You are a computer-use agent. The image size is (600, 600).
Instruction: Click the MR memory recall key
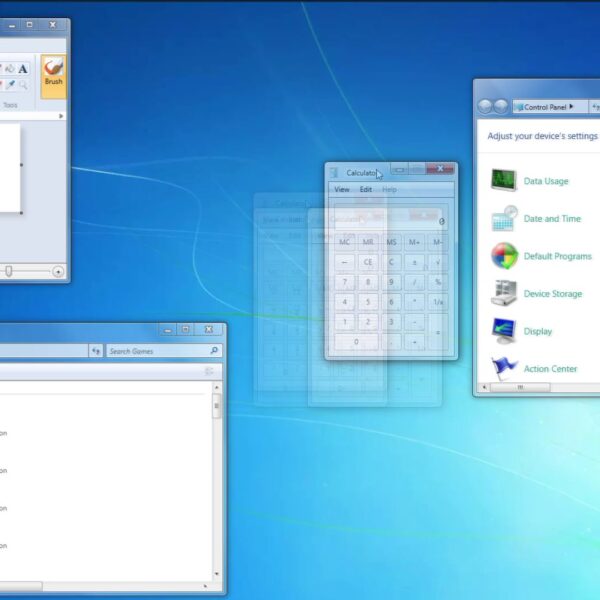tap(368, 242)
